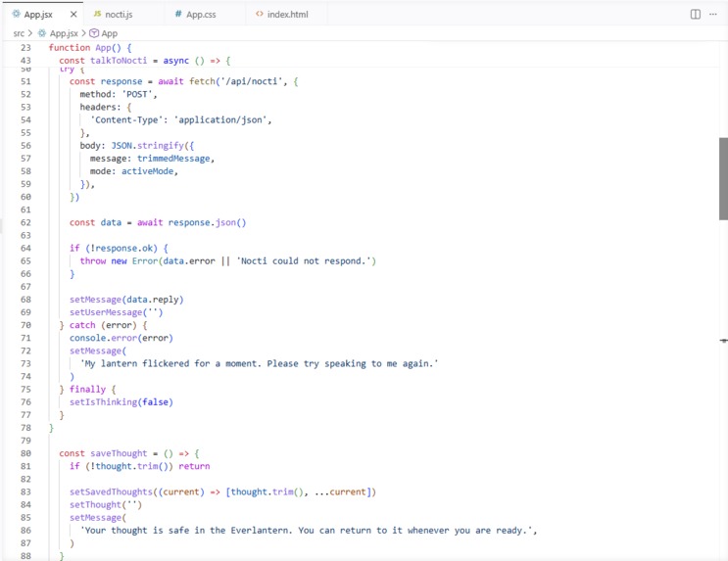The height and width of the screenshot is (561, 728).
Task: Click line number 70
Action: click(25, 325)
